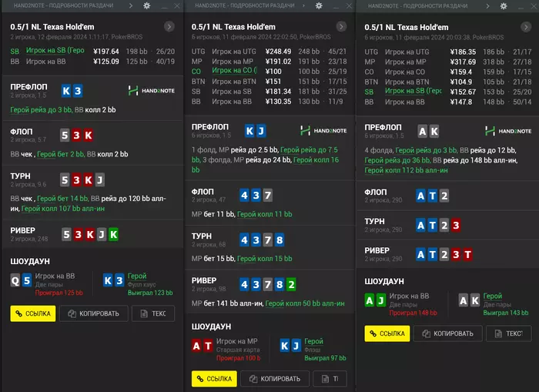Click green 2 river card in KJ hand
The image size is (539, 392).
click(x=291, y=284)
